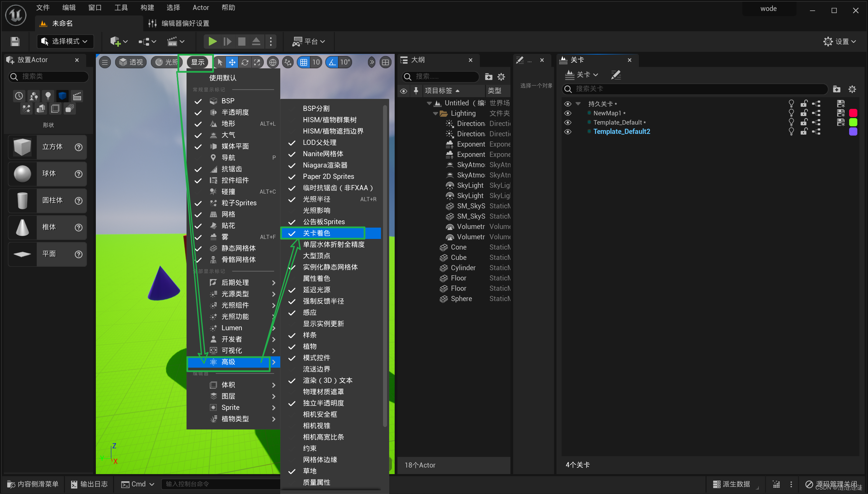Toggle the 光照半径 show flag
This screenshot has width=868, height=494.
point(316,199)
